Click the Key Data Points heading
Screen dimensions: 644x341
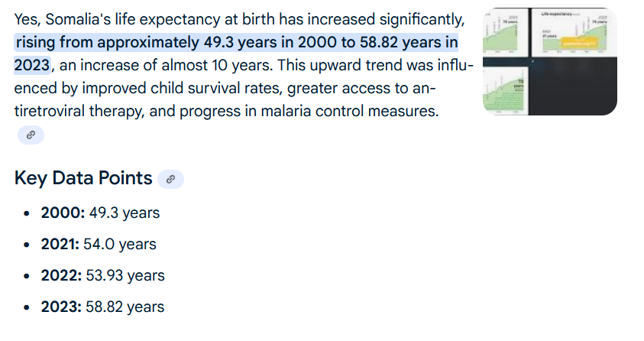(x=83, y=178)
